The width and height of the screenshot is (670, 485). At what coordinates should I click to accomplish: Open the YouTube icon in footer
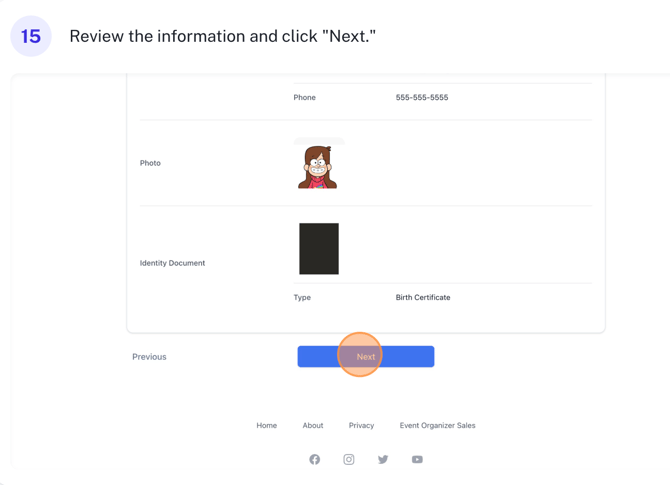[417, 459]
